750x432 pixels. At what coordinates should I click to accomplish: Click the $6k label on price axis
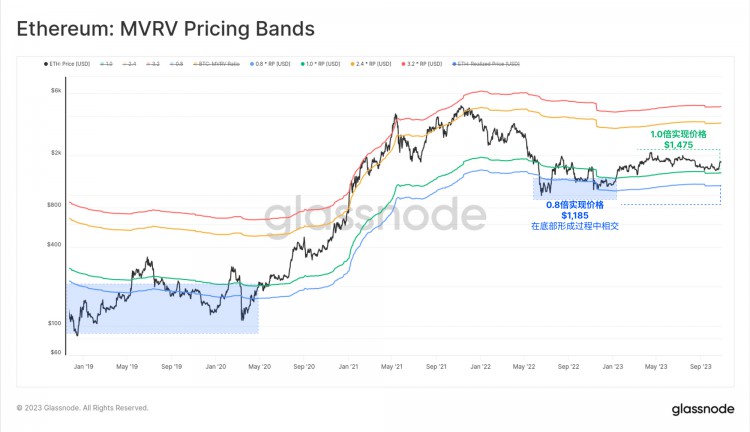click(x=56, y=90)
